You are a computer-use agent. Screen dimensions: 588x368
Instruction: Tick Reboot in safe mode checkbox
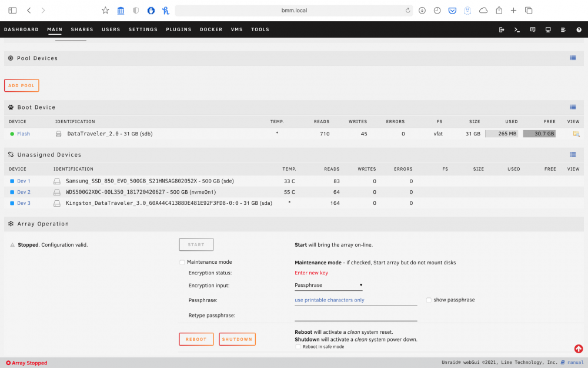298,347
